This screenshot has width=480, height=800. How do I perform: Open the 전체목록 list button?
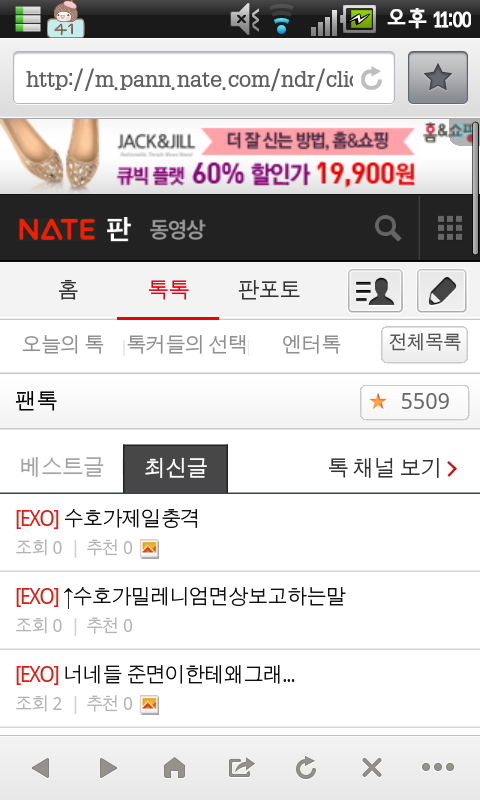coord(424,344)
